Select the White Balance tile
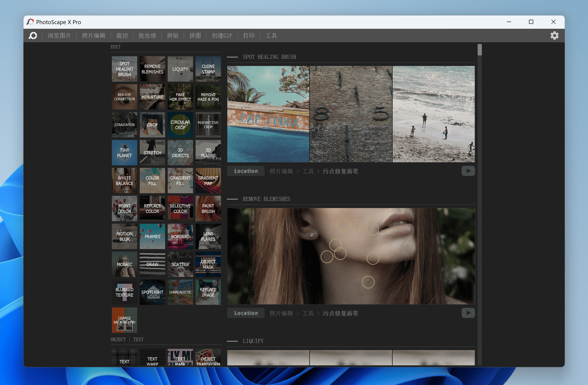Image resolution: width=588 pixels, height=385 pixels. tap(124, 181)
